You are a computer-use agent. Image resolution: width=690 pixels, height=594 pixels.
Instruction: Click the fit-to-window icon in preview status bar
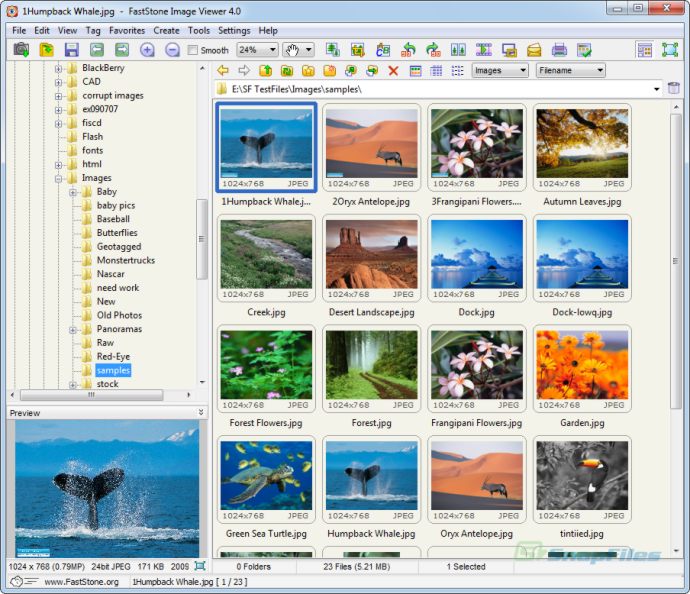tap(200, 566)
